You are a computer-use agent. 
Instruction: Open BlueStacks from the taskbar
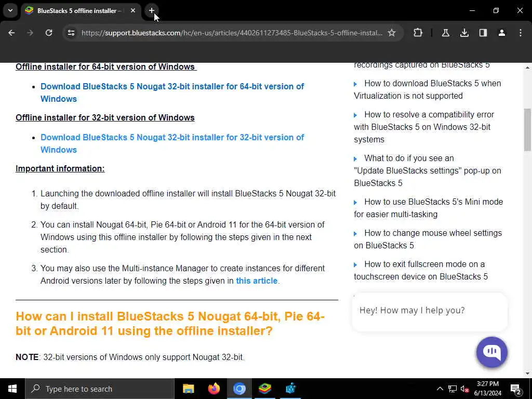point(265,389)
